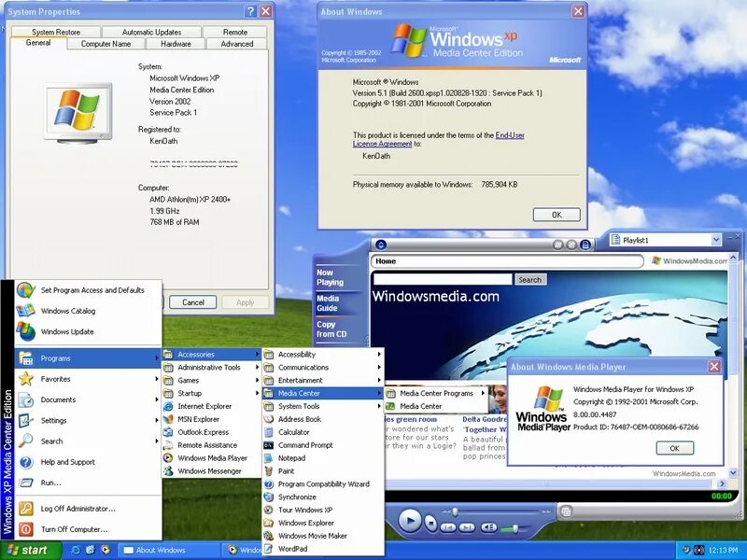Click the Stop button in Media Player
Screen dimensions: 747x560
431,523
